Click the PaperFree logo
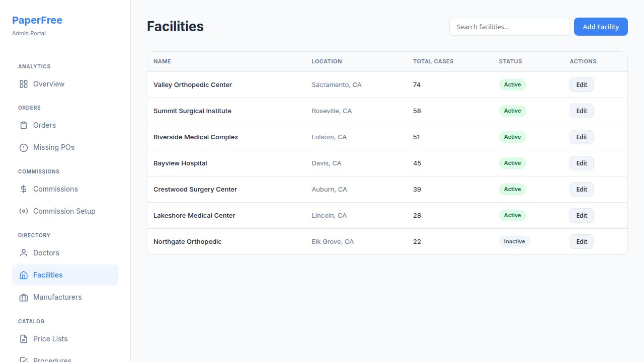Image resolution: width=644 pixels, height=362 pixels. 37,20
